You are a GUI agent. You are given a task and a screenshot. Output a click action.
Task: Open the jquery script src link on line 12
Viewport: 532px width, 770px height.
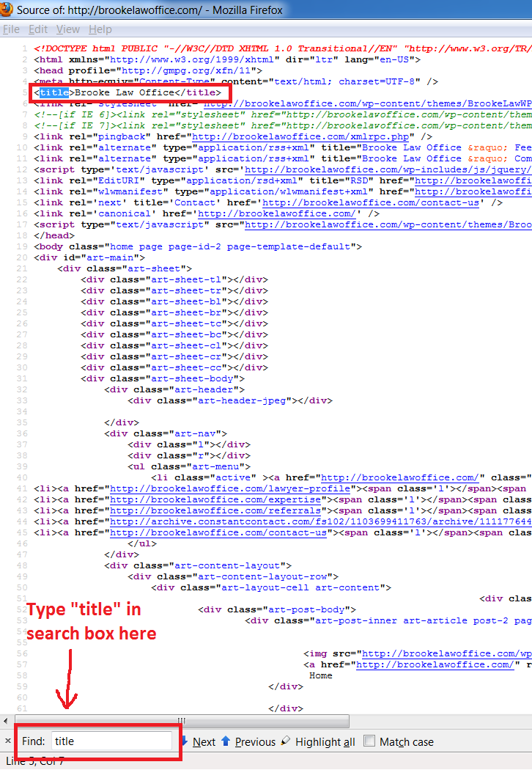pyautogui.click(x=388, y=169)
